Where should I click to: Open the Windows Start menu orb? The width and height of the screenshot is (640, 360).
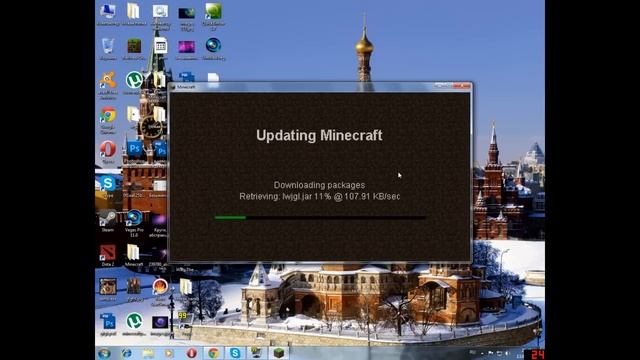pos(104,353)
